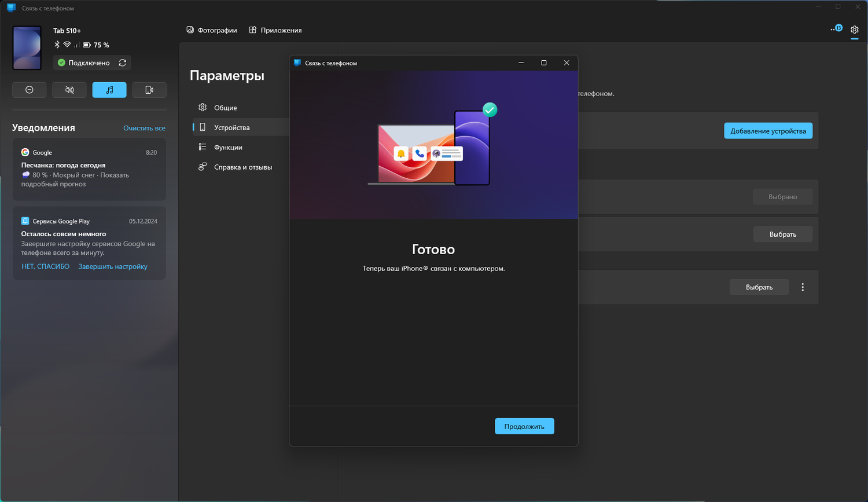Click the notification title 'Осталось совсем немного'
Viewport: 868px width, 502px height.
click(64, 234)
